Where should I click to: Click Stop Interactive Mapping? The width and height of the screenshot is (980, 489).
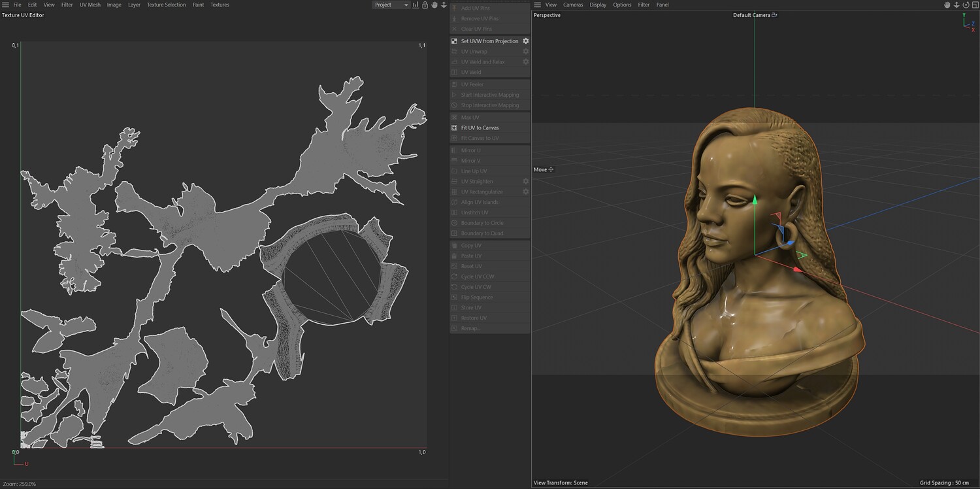click(490, 105)
